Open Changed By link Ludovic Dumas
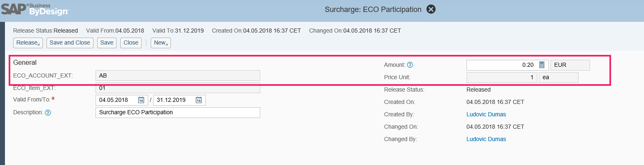This screenshot has height=165, width=644. (x=486, y=139)
